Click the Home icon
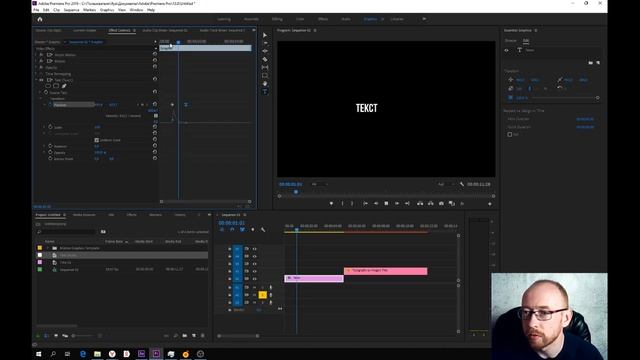 click(40, 19)
